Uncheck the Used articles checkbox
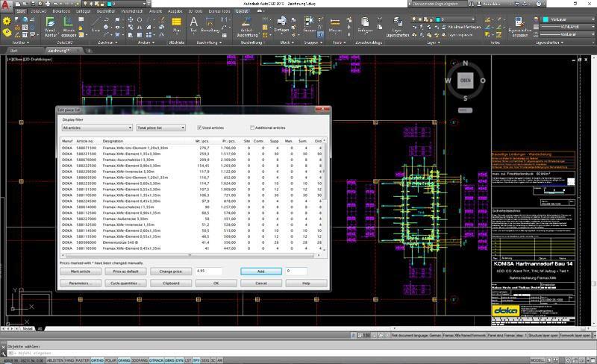This screenshot has height=364, width=597. point(199,128)
